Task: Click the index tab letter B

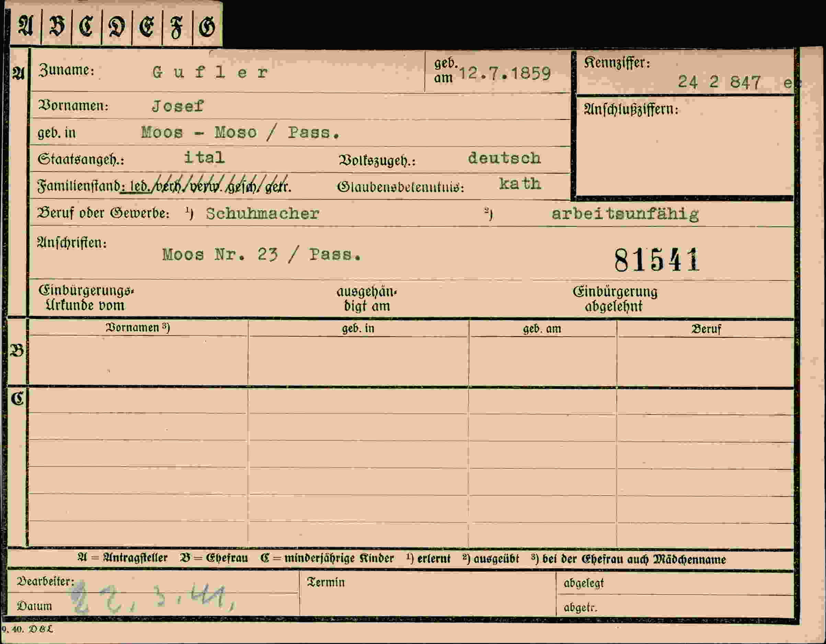Action: [57, 26]
